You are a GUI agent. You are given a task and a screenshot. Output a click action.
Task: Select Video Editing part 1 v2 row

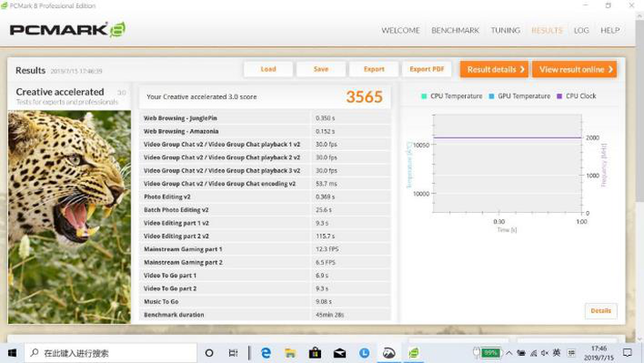click(x=265, y=223)
